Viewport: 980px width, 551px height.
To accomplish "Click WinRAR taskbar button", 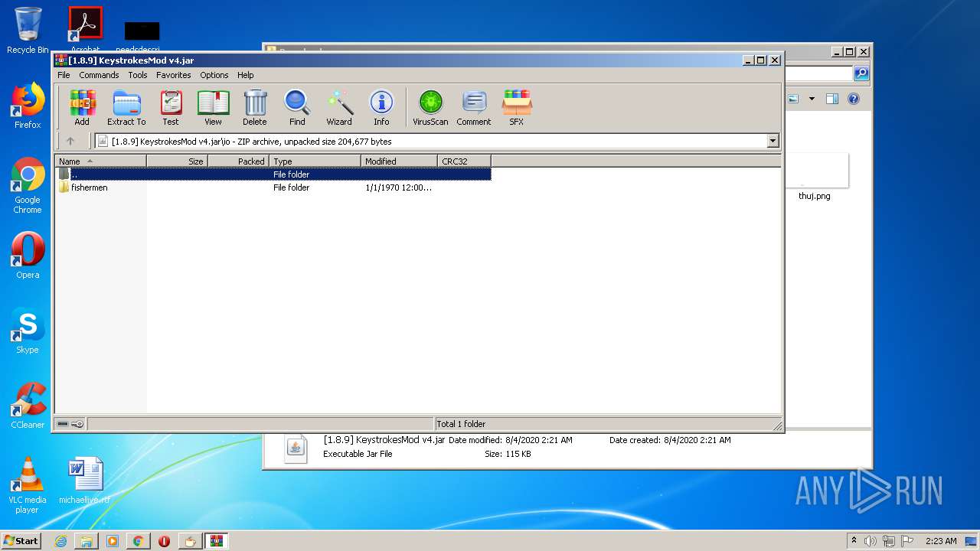I will 216,541.
